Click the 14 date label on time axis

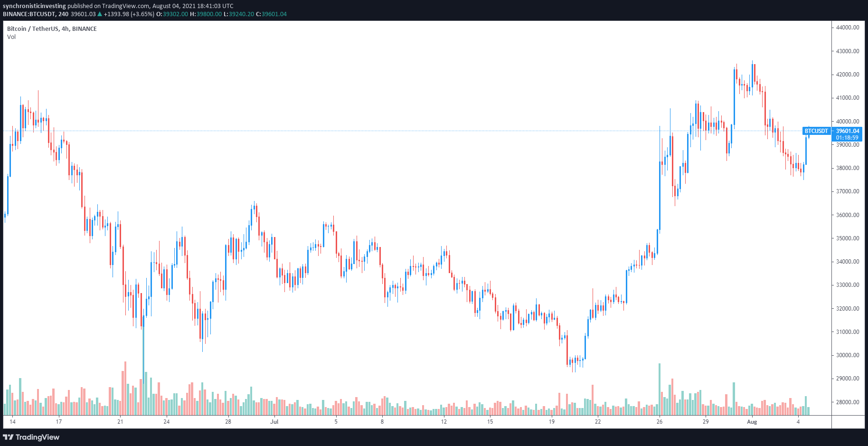pos(12,421)
